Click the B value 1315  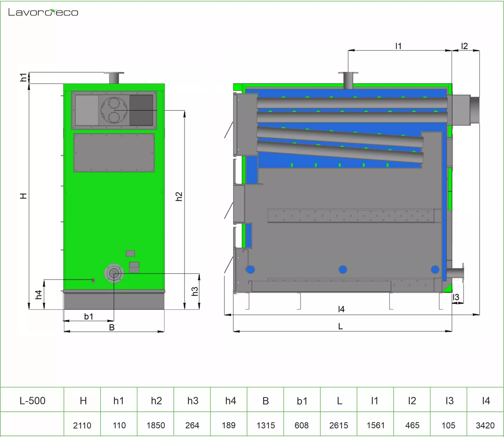pyautogui.click(x=266, y=425)
